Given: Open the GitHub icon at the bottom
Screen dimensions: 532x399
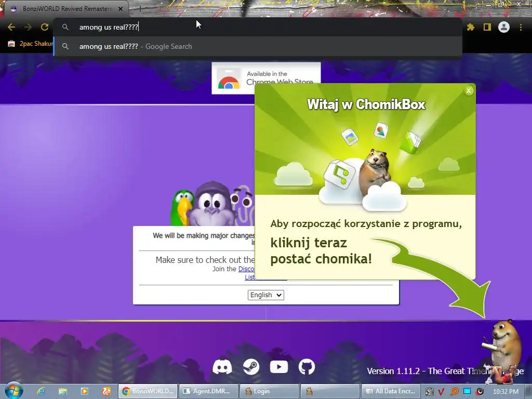Looking at the screenshot, I should point(307,367).
